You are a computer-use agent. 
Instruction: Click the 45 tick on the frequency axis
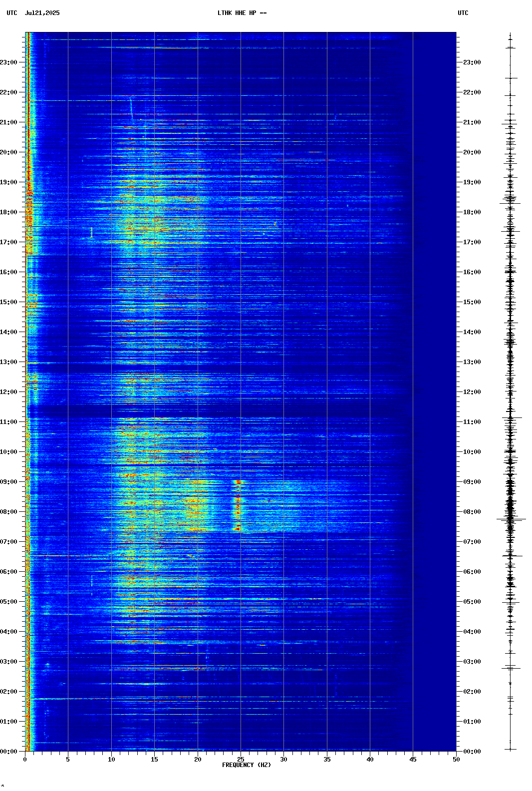tap(413, 760)
